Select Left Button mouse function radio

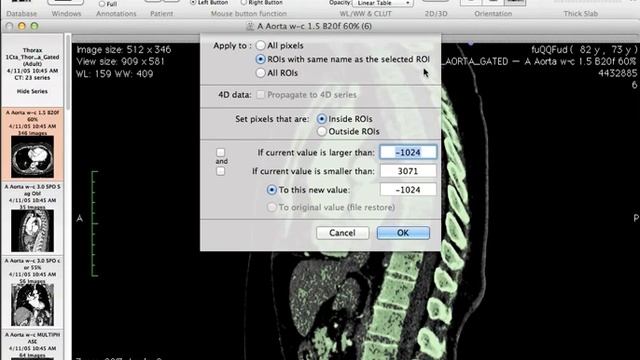coord(193,2)
